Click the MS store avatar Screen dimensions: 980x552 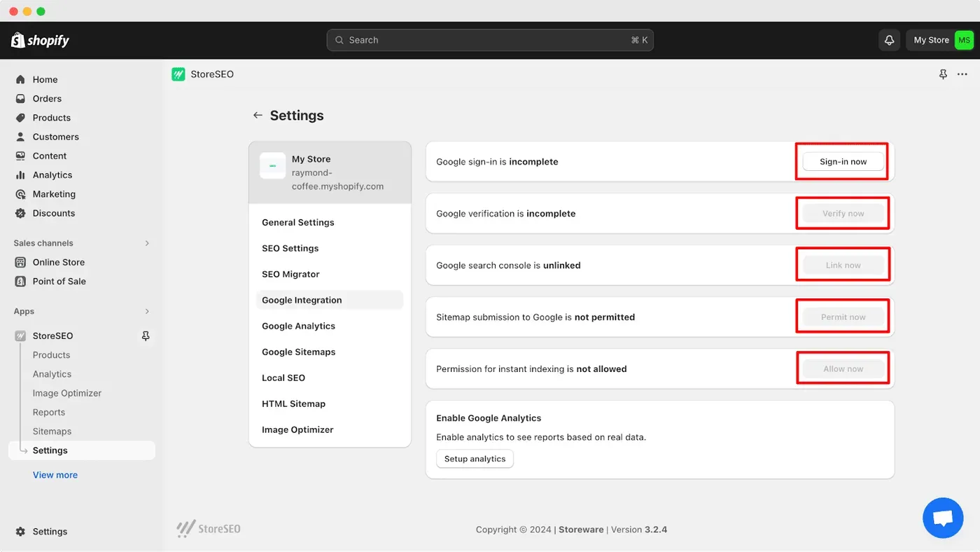tap(965, 40)
